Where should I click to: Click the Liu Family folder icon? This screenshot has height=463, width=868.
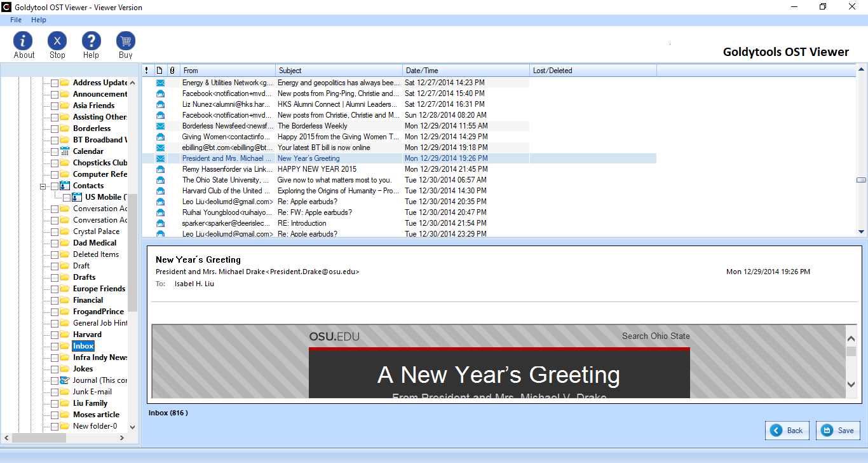[65, 403]
